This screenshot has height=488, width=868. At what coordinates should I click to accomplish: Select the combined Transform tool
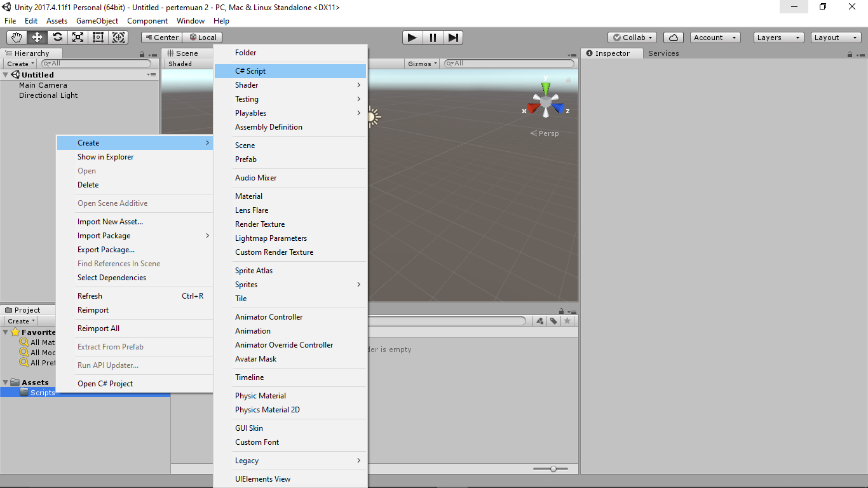119,37
